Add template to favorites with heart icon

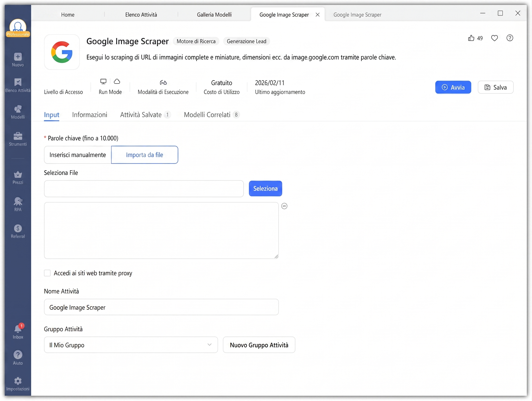click(x=494, y=38)
